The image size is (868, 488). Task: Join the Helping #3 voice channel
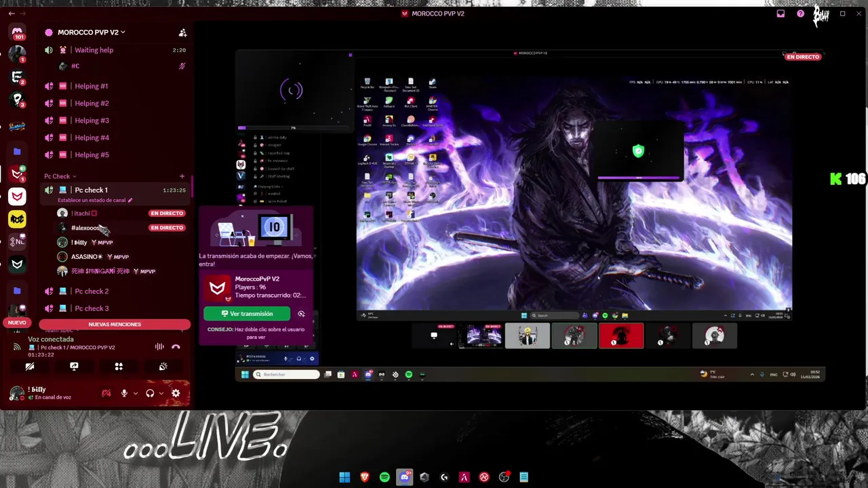tap(115, 121)
